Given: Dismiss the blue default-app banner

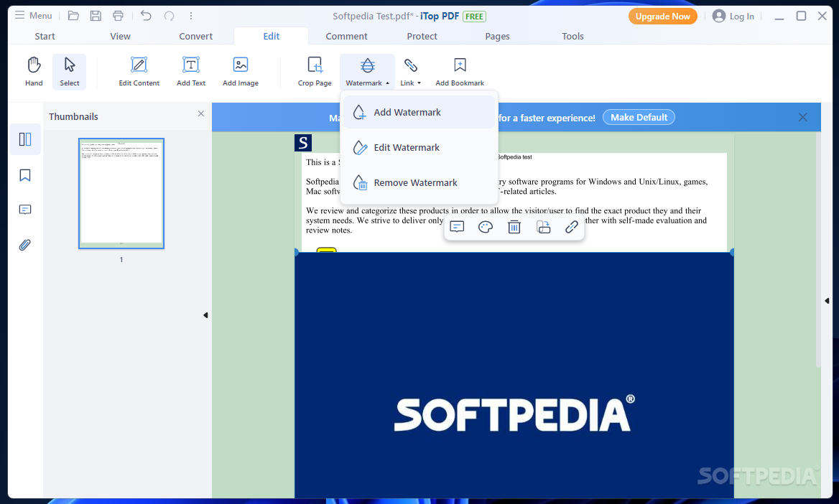Looking at the screenshot, I should [x=802, y=117].
